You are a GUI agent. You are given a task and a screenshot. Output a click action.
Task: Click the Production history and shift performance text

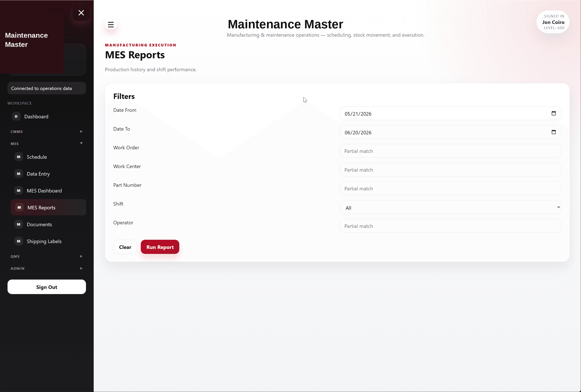(151, 70)
